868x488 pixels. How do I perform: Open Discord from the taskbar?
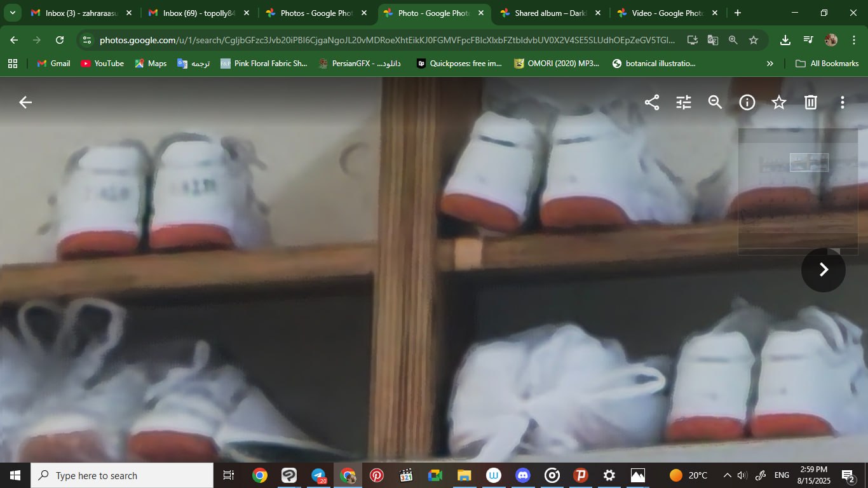[523, 475]
